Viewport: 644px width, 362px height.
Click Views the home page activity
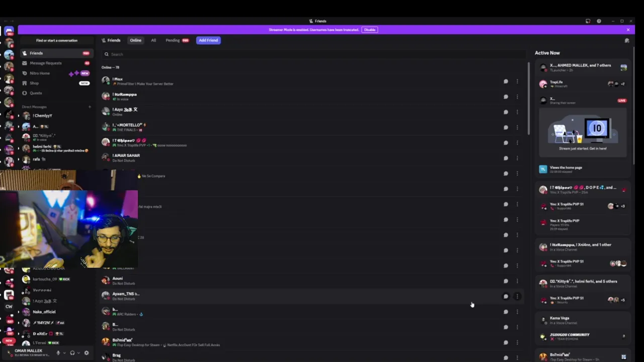click(583, 169)
